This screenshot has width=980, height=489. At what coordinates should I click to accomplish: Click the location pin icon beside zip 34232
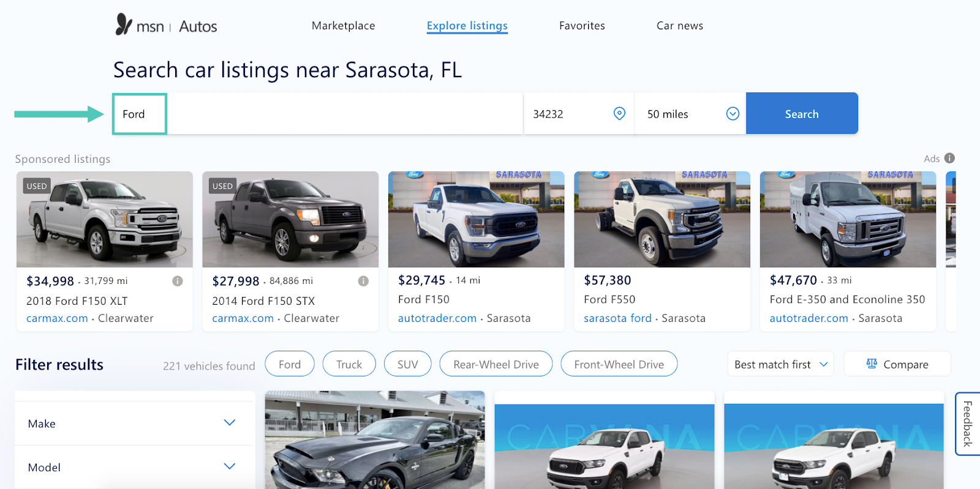pyautogui.click(x=619, y=113)
